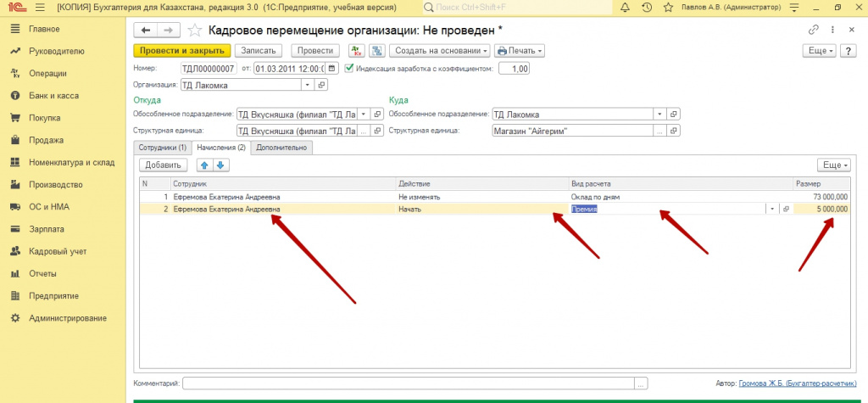This screenshot has height=403, width=868.
Task: Click Провести button
Action: point(315,50)
